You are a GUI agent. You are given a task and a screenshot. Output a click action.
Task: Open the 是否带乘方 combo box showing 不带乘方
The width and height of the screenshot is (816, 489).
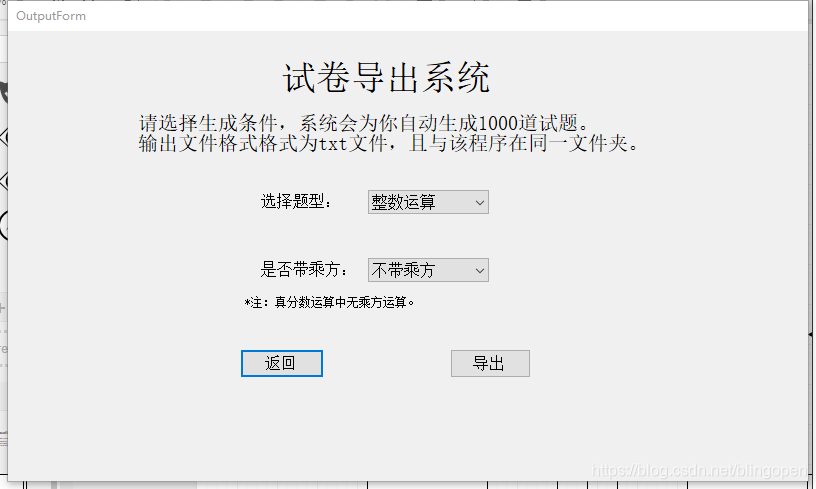[x=428, y=270]
